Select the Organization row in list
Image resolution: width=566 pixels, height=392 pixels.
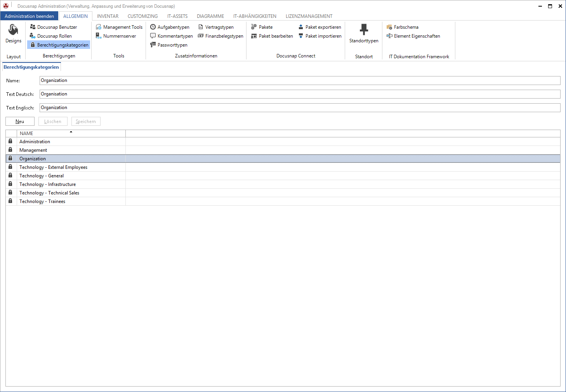pyautogui.click(x=283, y=159)
